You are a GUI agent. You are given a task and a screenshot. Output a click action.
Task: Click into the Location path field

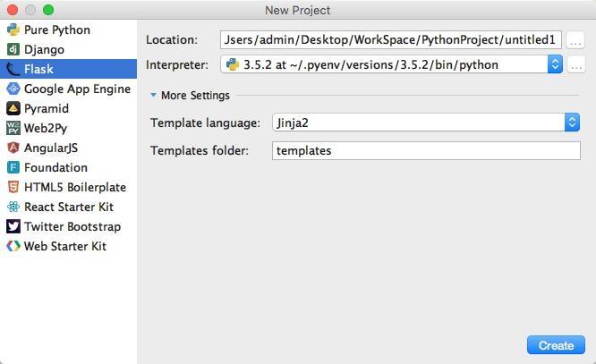[391, 40]
